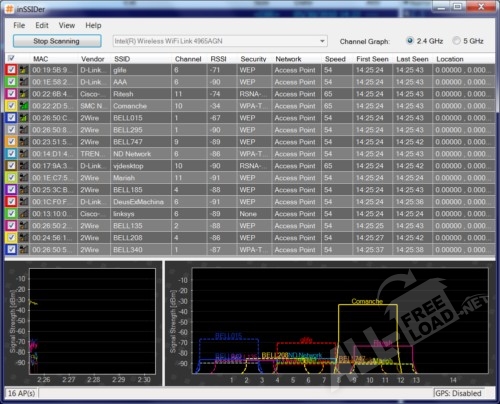Sort table by MAC column header

click(x=41, y=59)
